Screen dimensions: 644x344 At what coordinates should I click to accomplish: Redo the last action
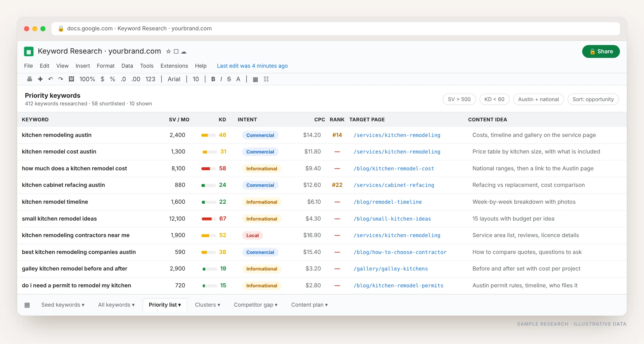coord(61,79)
